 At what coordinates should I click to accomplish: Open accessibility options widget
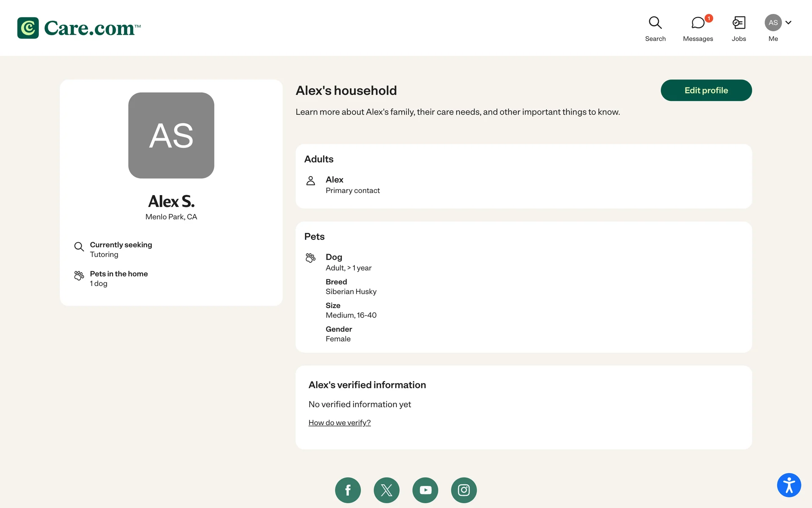[x=789, y=485]
